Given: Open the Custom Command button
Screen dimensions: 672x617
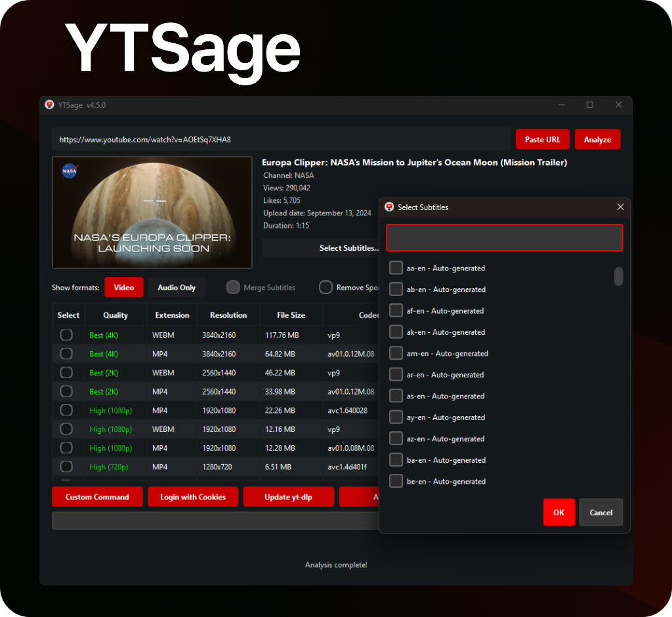Looking at the screenshot, I should point(97,496).
